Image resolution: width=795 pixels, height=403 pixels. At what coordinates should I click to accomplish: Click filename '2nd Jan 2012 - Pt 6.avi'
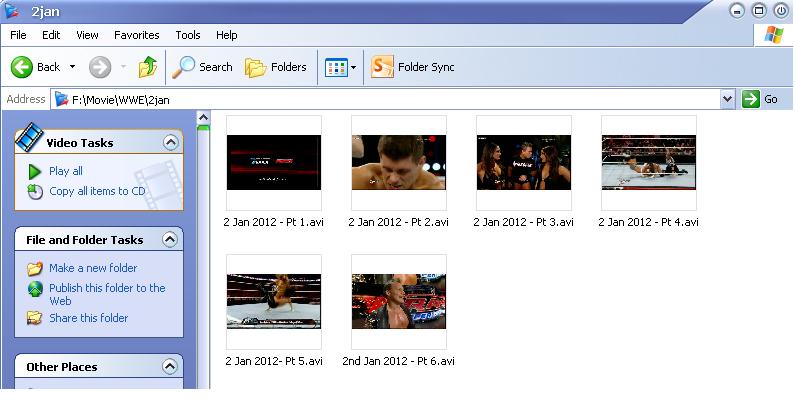pyautogui.click(x=399, y=361)
